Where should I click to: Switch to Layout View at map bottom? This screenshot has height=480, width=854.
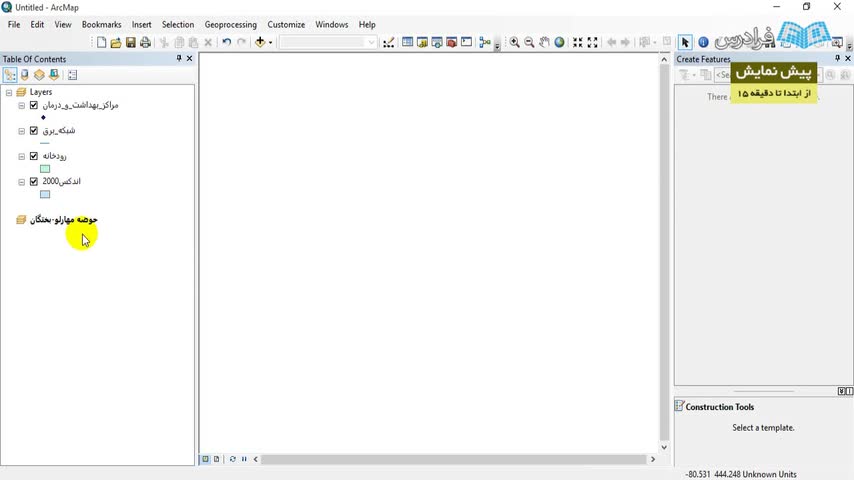(216, 459)
